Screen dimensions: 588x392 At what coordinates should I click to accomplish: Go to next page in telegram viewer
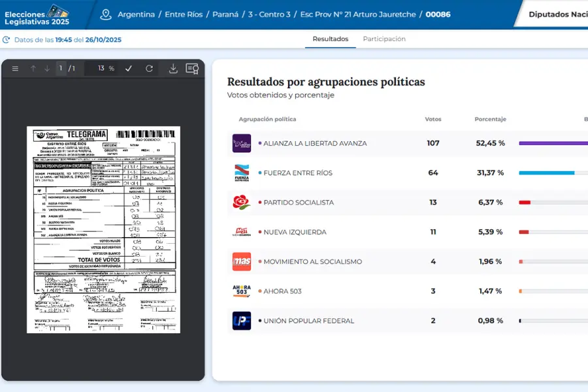(47, 69)
